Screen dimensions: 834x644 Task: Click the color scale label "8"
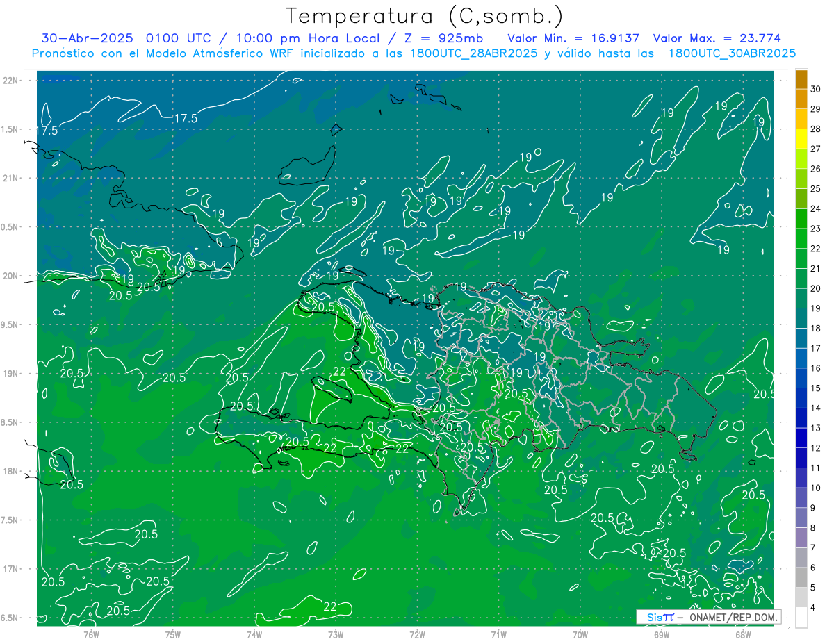point(813,528)
